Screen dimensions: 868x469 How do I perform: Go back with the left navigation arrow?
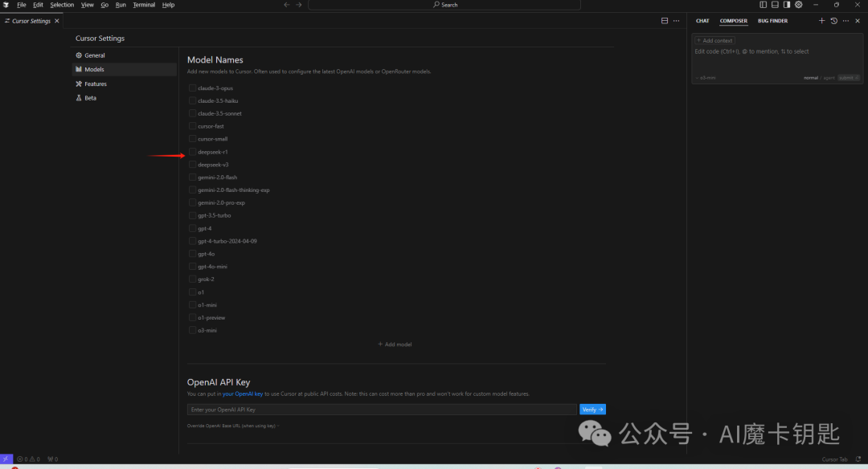[287, 5]
